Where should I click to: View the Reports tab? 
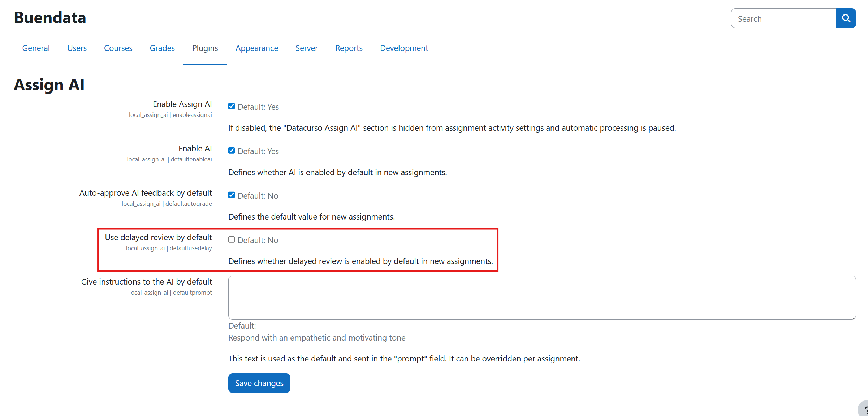click(x=349, y=48)
